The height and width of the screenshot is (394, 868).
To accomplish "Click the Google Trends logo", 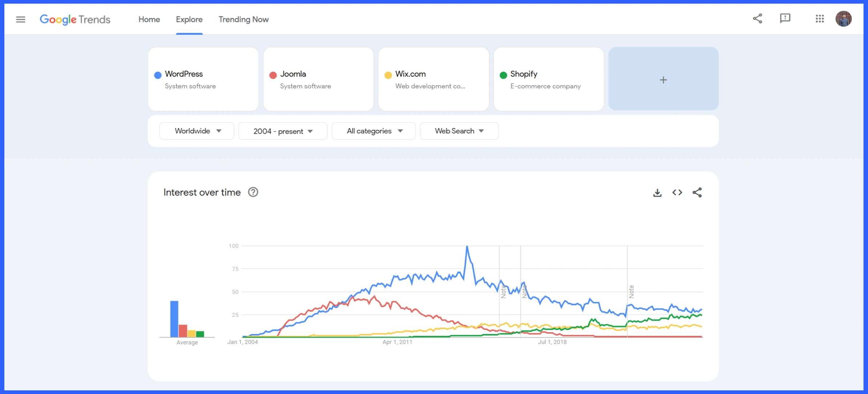I will click(75, 19).
